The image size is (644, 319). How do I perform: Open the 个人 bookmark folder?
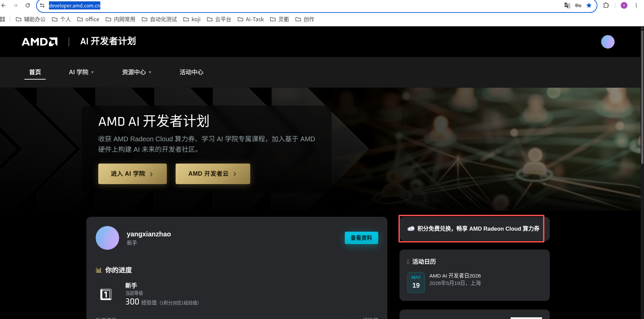click(61, 19)
